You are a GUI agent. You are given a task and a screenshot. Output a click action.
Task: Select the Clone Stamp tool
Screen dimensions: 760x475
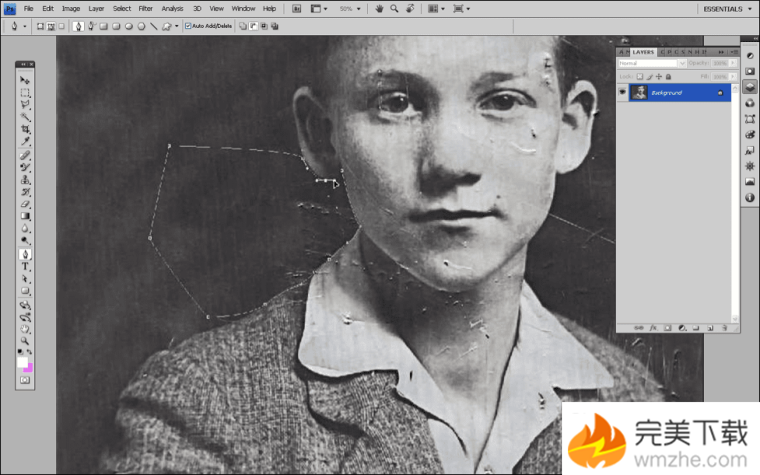(25, 180)
